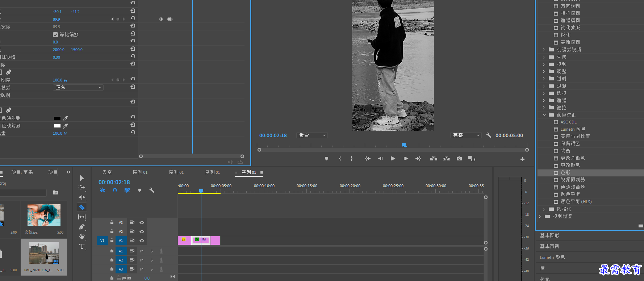This screenshot has height=281, width=644.
Task: Select the Slip tool
Action: pos(82,217)
